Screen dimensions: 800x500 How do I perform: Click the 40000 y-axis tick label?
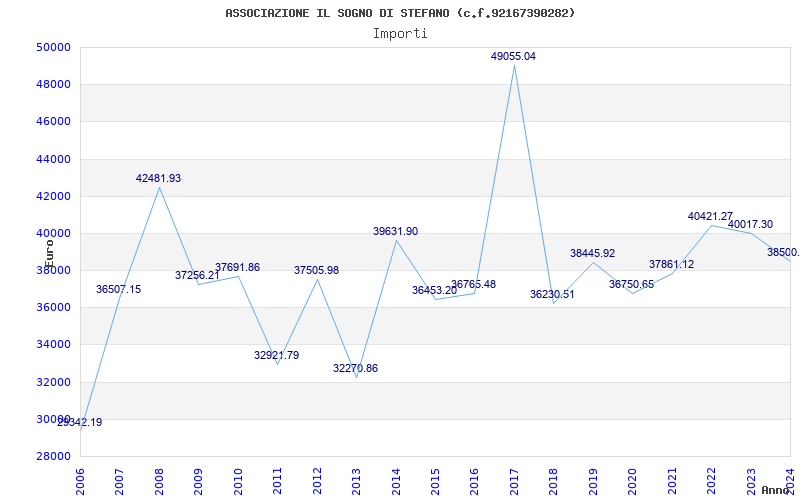pos(54,234)
